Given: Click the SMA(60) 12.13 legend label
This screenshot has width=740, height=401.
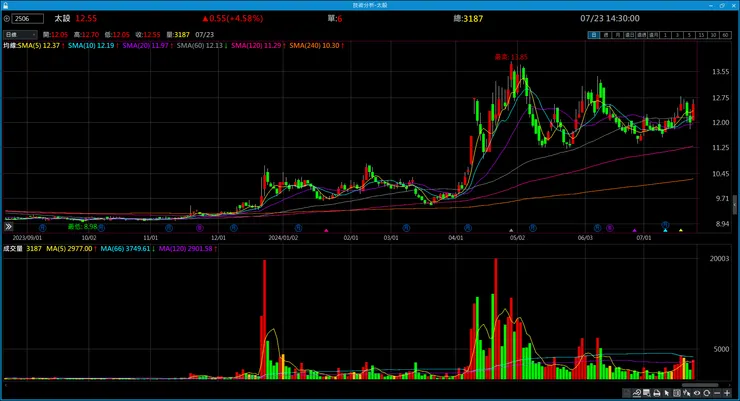Looking at the screenshot, I should click(202, 46).
